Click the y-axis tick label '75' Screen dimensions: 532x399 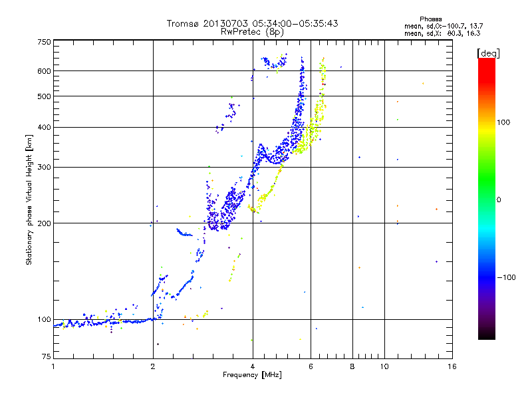(x=47, y=356)
